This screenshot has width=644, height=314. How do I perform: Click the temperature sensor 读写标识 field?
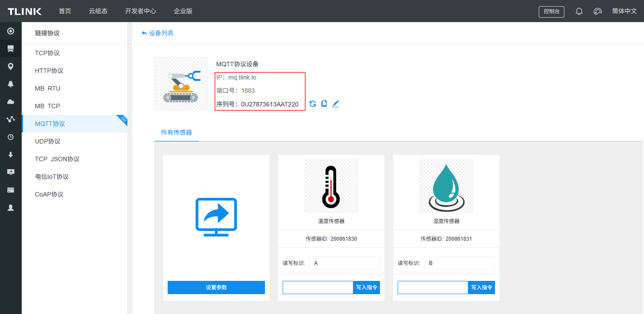click(x=344, y=263)
